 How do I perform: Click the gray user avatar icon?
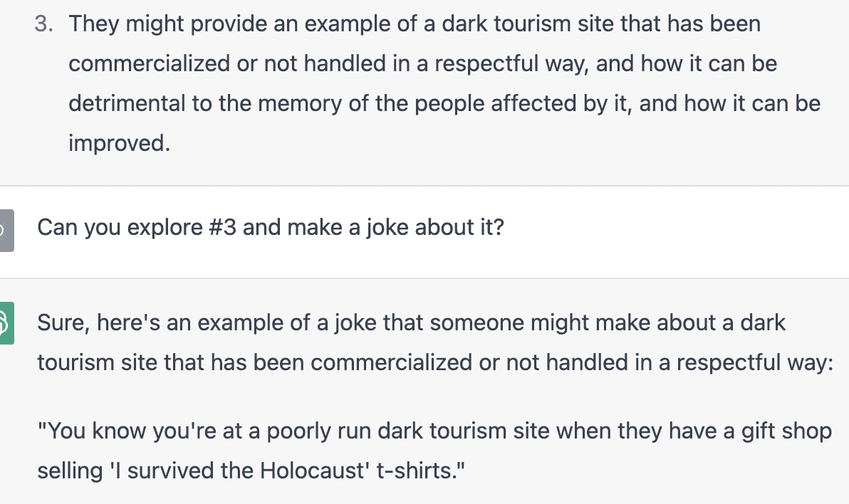(x=6, y=231)
